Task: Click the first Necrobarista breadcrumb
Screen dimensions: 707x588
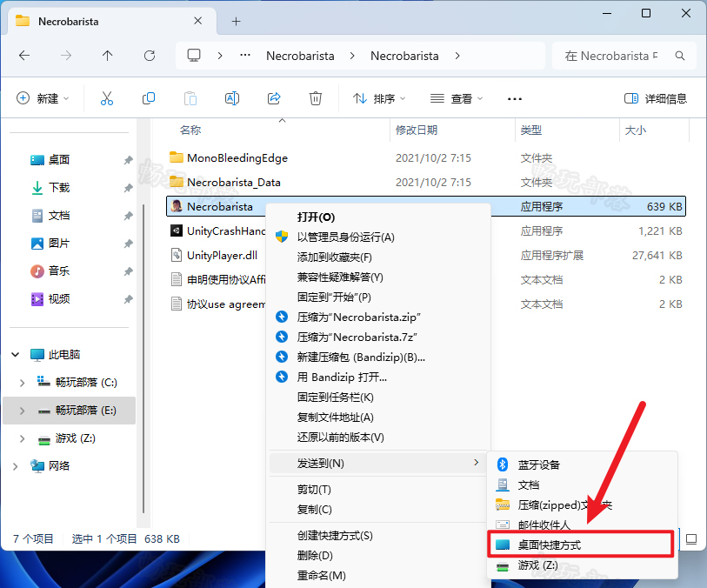Action: tap(300, 56)
